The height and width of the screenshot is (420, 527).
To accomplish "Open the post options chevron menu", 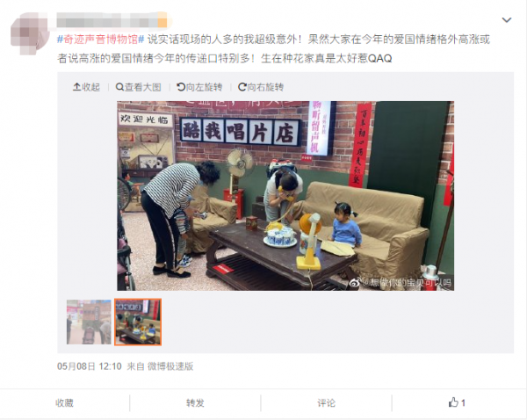I will tap(507, 20).
